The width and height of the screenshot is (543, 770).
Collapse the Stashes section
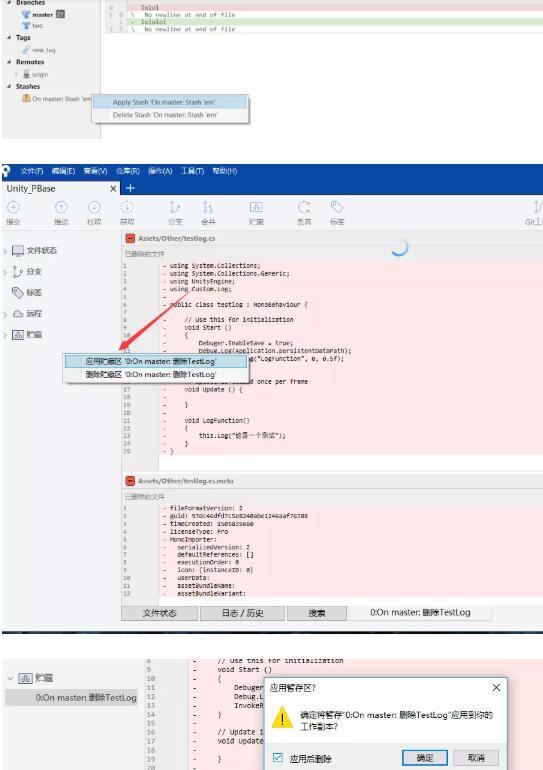[x=9, y=86]
